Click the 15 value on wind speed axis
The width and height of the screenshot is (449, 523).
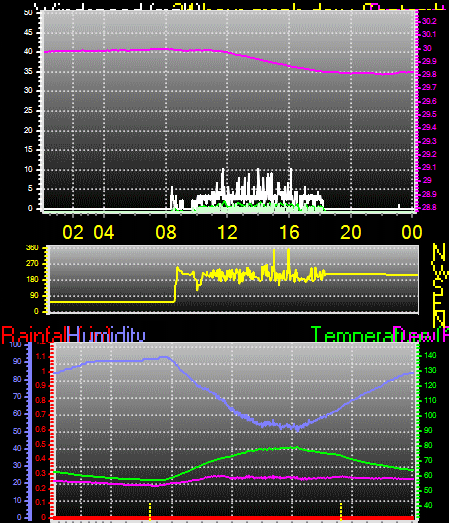point(28,149)
